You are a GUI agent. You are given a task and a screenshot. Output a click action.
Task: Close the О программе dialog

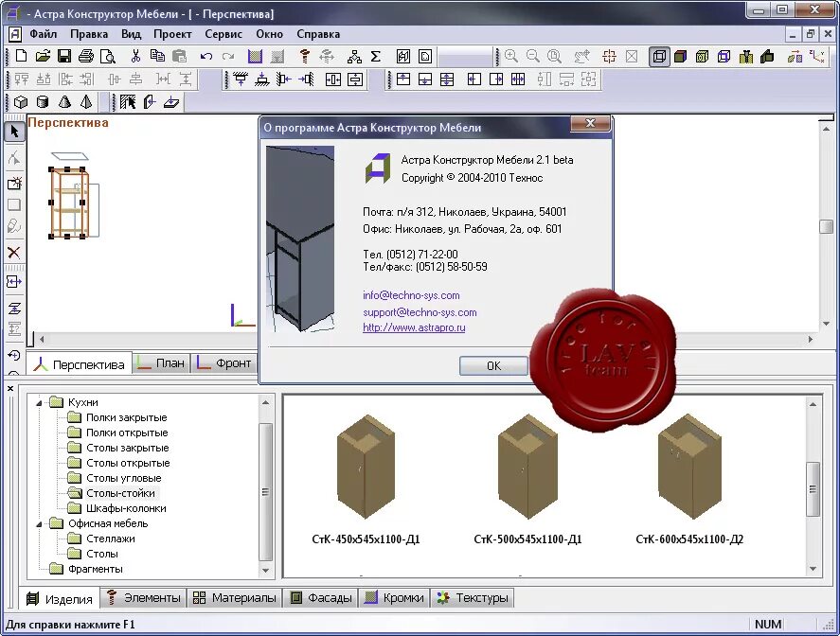coord(590,123)
